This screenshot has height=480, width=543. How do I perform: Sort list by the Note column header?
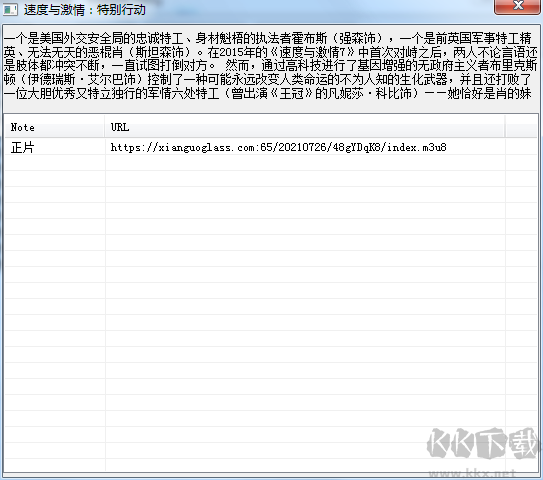coord(55,127)
